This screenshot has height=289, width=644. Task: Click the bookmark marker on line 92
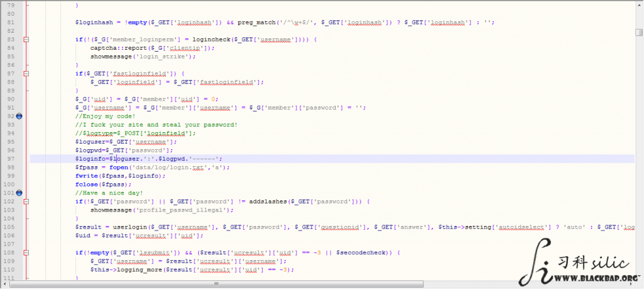(x=19, y=116)
